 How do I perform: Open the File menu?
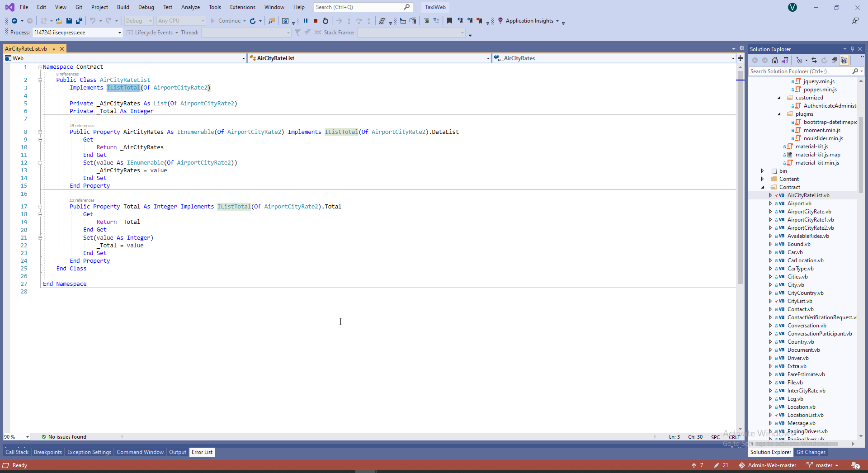(24, 7)
